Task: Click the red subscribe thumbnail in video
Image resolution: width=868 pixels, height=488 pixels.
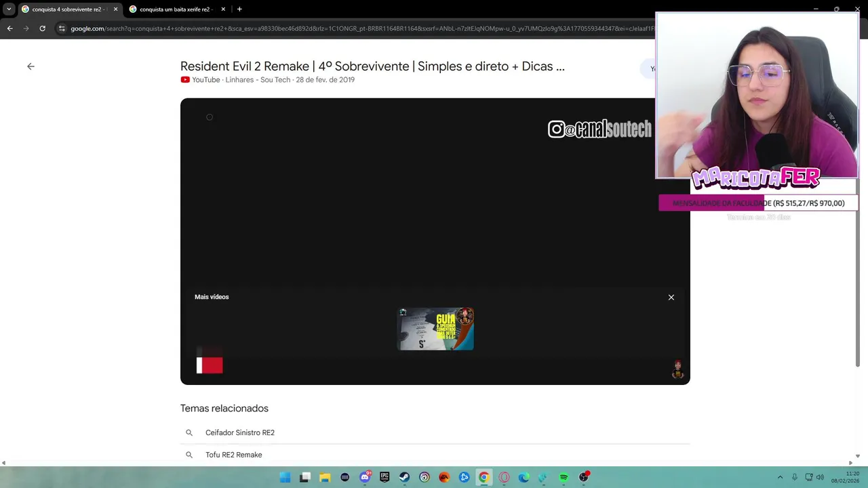Action: [210, 365]
